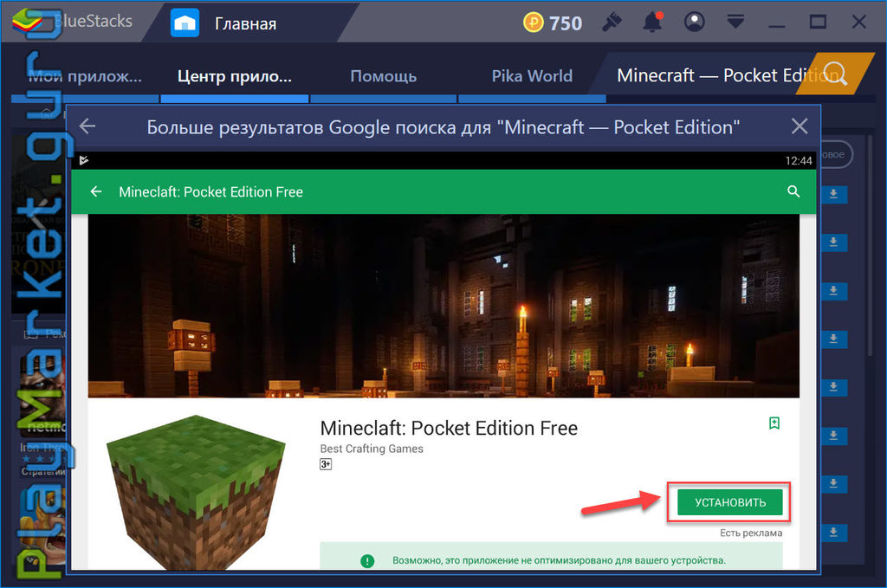Click the background window vertical scrollbar
887x588 pixels.
point(870,243)
